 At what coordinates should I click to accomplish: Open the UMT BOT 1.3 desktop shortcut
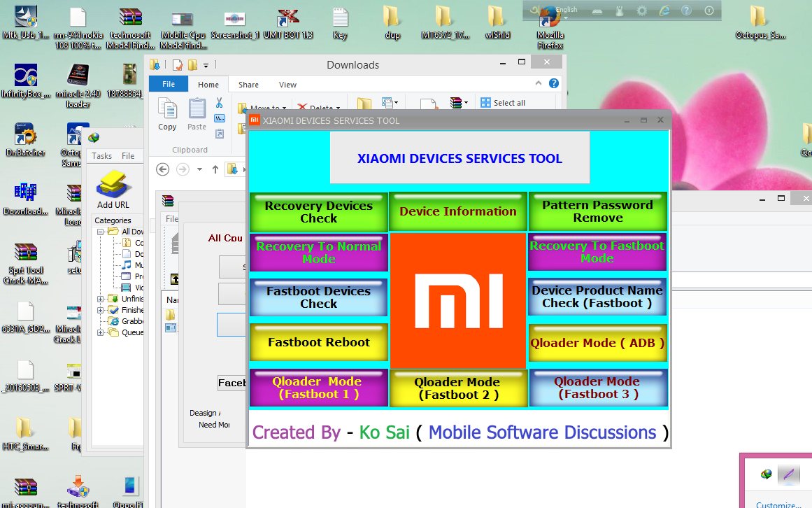point(288,24)
